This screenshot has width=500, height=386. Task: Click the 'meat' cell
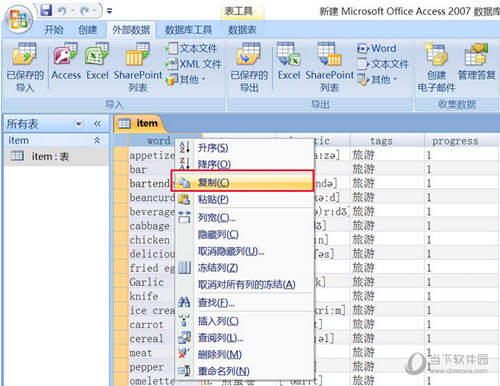click(x=152, y=353)
